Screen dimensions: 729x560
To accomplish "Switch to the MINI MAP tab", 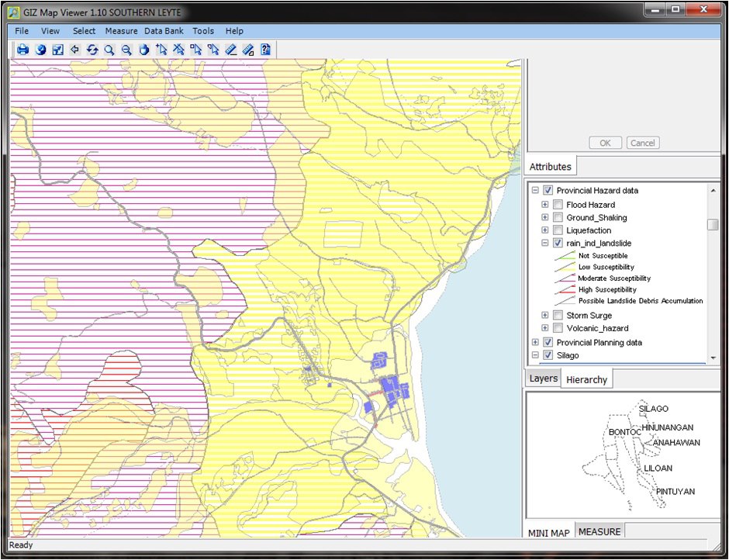I will tap(549, 533).
